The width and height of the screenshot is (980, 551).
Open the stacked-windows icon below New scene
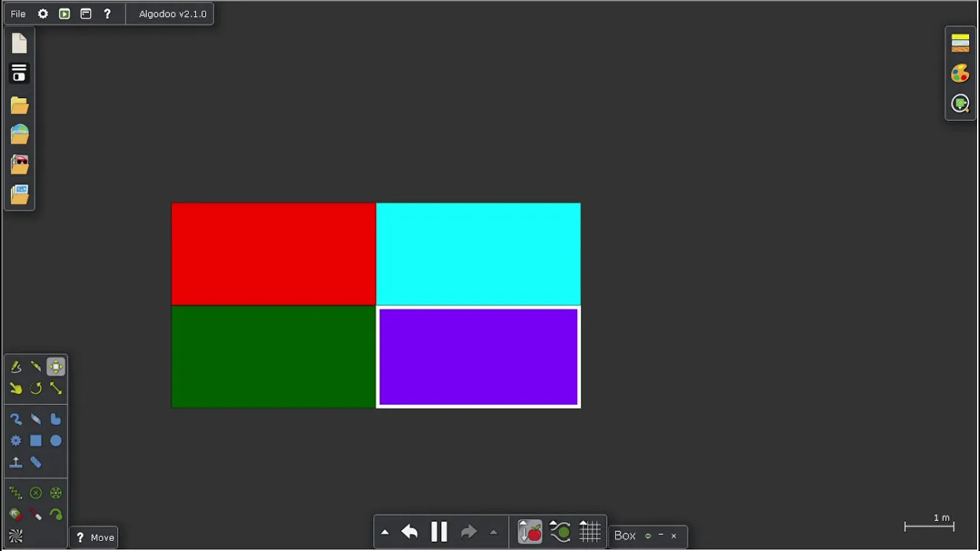coord(19,73)
